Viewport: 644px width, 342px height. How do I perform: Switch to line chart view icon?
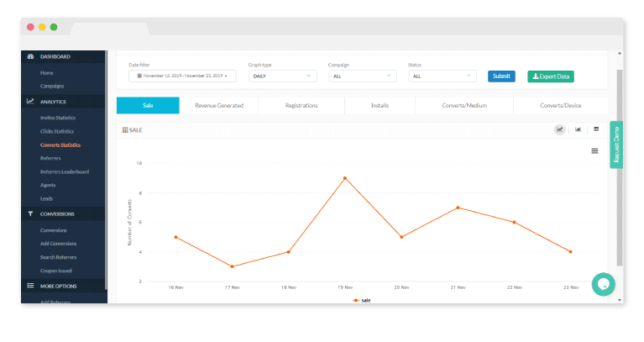tap(559, 129)
